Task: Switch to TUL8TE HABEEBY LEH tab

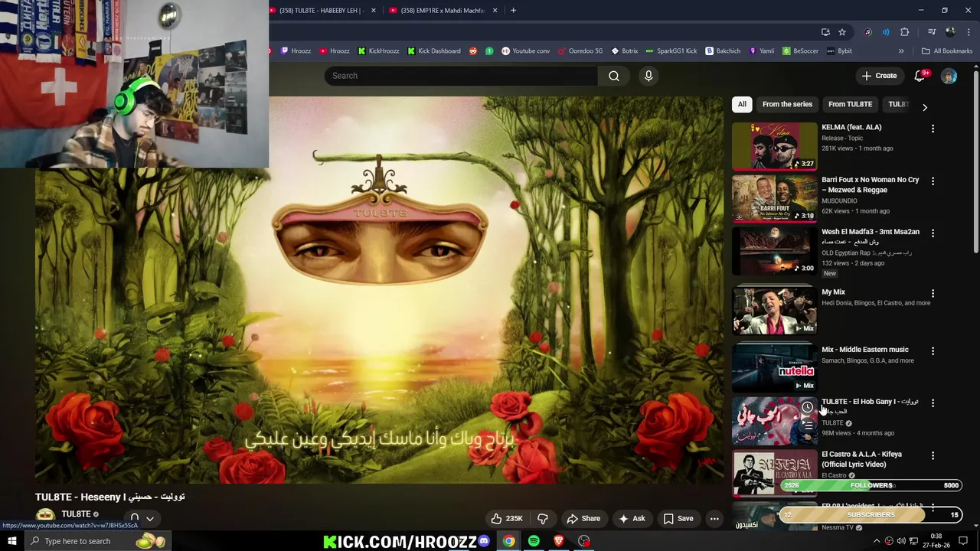Action: (x=323, y=10)
